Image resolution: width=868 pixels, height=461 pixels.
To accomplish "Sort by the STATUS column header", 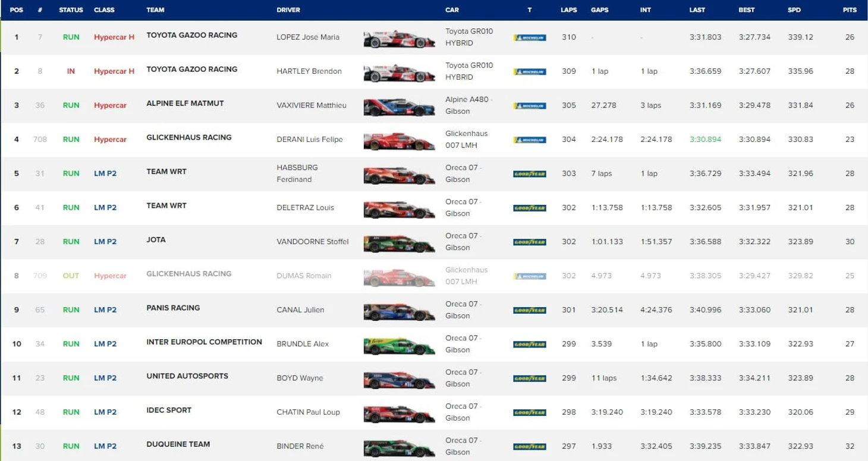I will coord(71,10).
